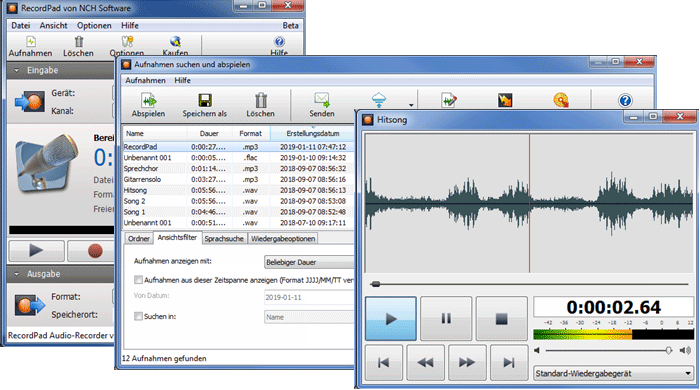Screen dimensions: 700x390
Task: Open Standard-Wiedergabegerät dropdown
Action: 613,373
